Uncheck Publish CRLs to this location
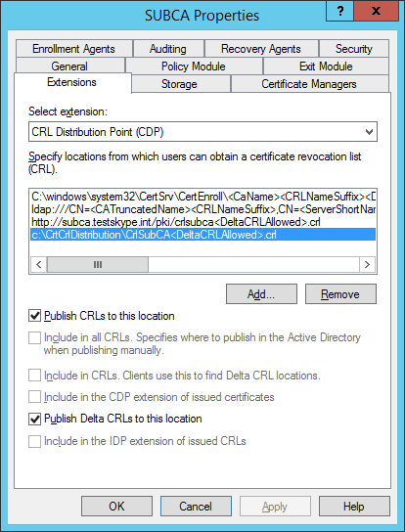This screenshot has width=405, height=532. (34, 316)
